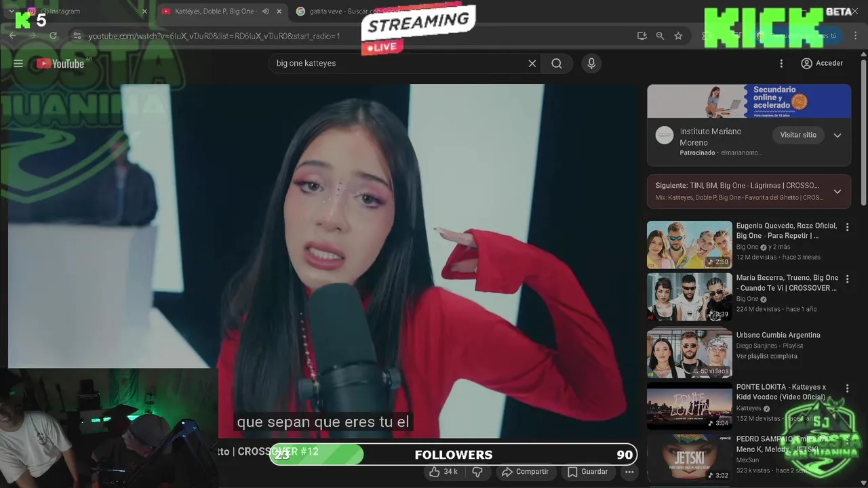Open options for Para Repetir video
Image resolution: width=868 pixels, height=488 pixels.
pyautogui.click(x=847, y=227)
